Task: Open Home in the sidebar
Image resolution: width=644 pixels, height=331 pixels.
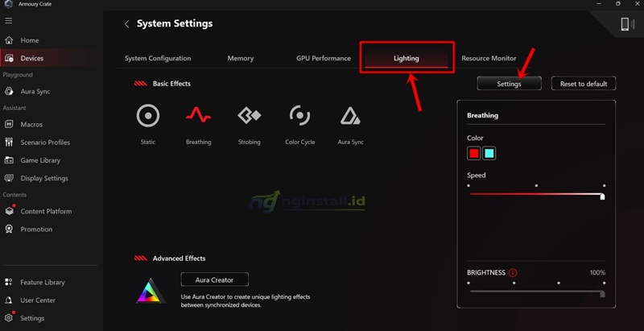Action: [x=30, y=40]
